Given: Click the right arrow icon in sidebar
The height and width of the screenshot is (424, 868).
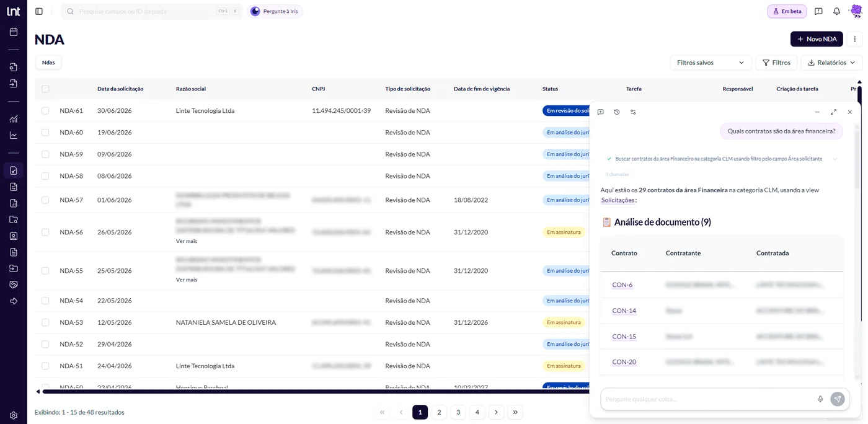Looking at the screenshot, I should [x=14, y=301].
